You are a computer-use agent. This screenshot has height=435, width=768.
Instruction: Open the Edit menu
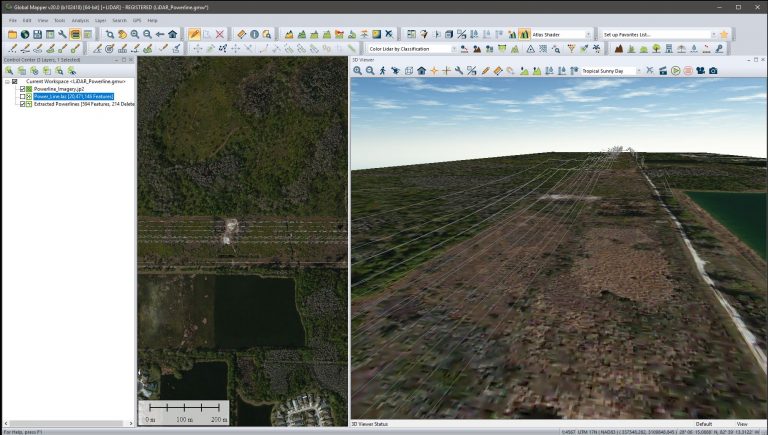(x=27, y=21)
